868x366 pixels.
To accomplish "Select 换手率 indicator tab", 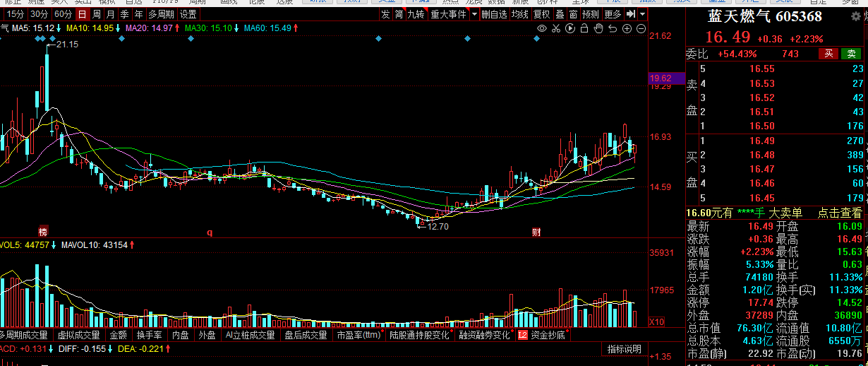I will (x=150, y=335).
